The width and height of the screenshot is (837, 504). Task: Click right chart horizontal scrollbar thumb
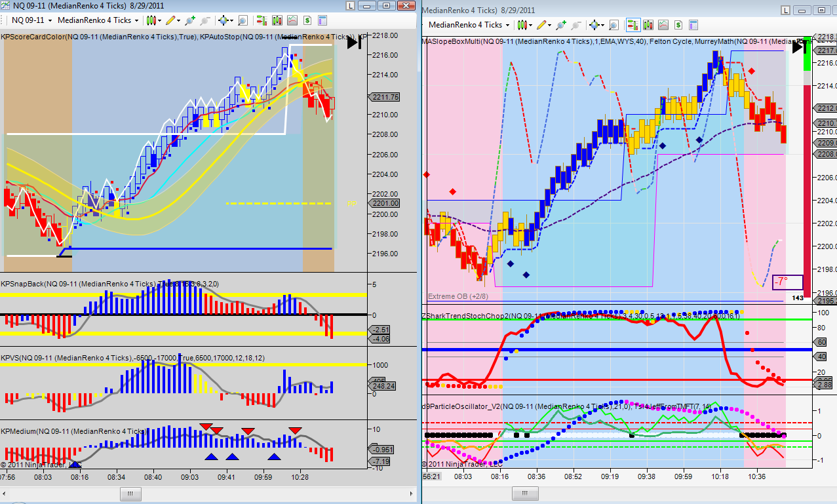[524, 494]
